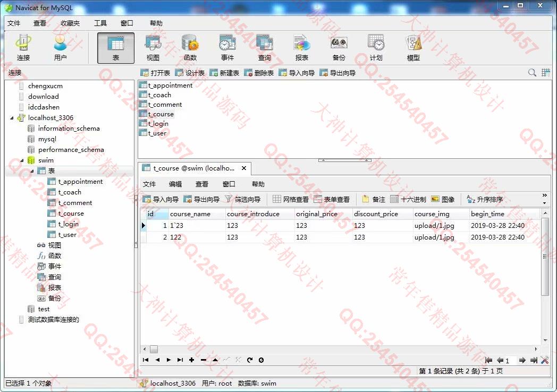Image resolution: width=557 pixels, height=392 pixels.
Task: Select test database in tree
Action: point(44,309)
